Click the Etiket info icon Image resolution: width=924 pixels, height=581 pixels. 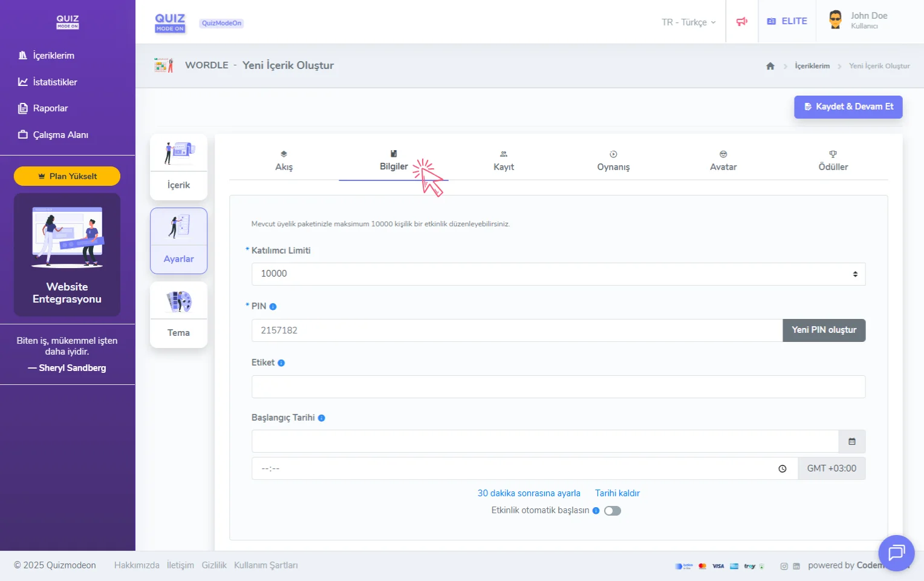[281, 363]
